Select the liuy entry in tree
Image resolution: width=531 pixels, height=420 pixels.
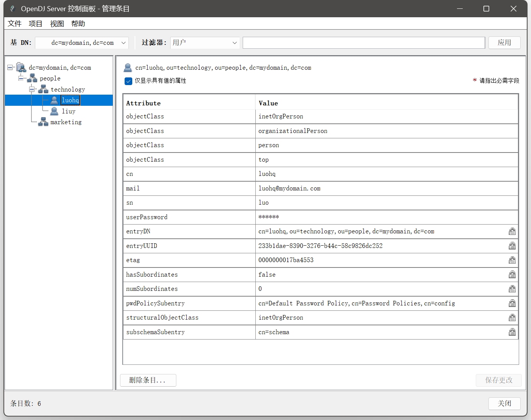click(x=69, y=111)
